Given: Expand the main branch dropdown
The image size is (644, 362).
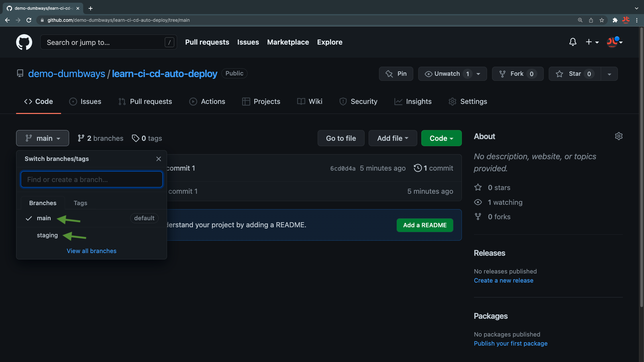Looking at the screenshot, I should pyautogui.click(x=43, y=138).
